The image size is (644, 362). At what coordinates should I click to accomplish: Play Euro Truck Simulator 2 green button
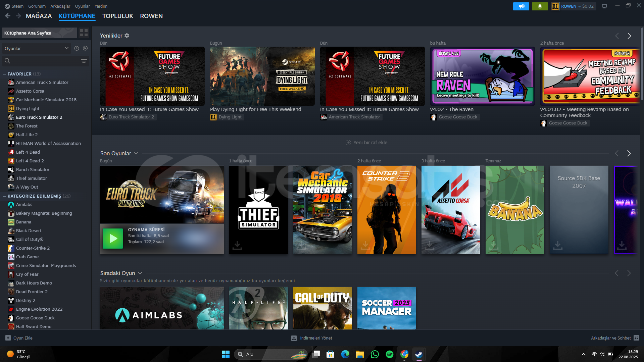pos(113,238)
